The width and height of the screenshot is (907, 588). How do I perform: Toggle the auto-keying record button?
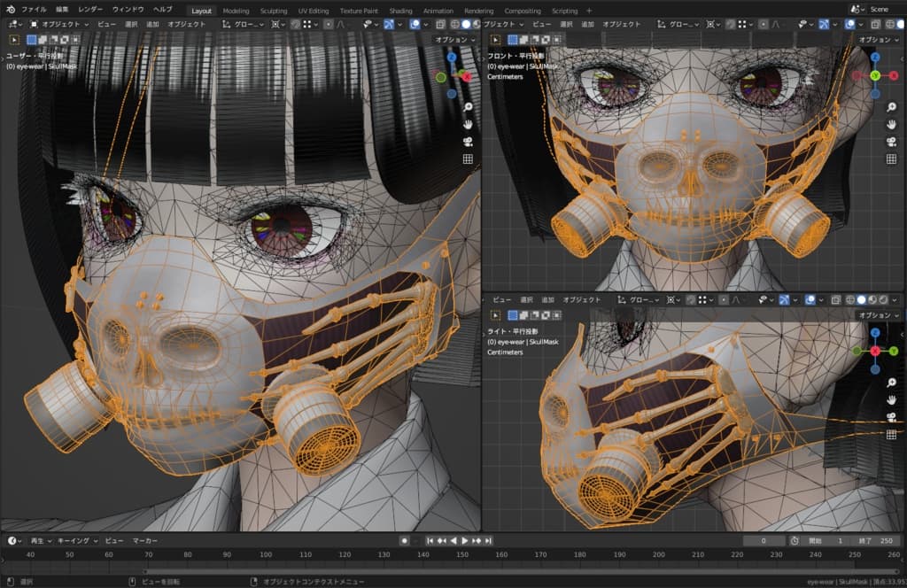click(x=404, y=540)
